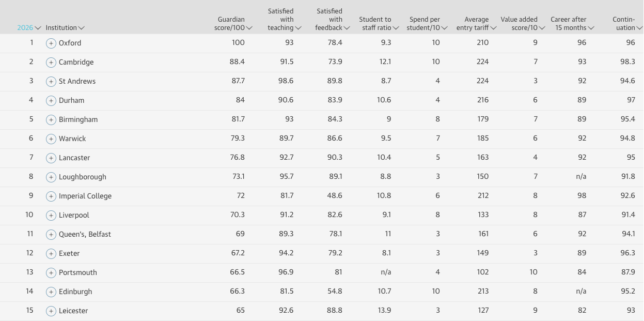
Task: Select the Loughborough institution name
Action: point(82,177)
